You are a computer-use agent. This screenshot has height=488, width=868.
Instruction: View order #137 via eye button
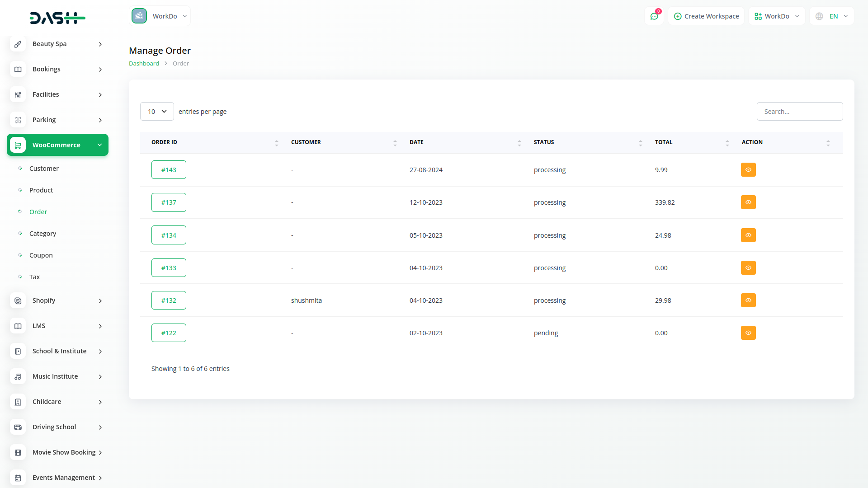[x=748, y=202]
